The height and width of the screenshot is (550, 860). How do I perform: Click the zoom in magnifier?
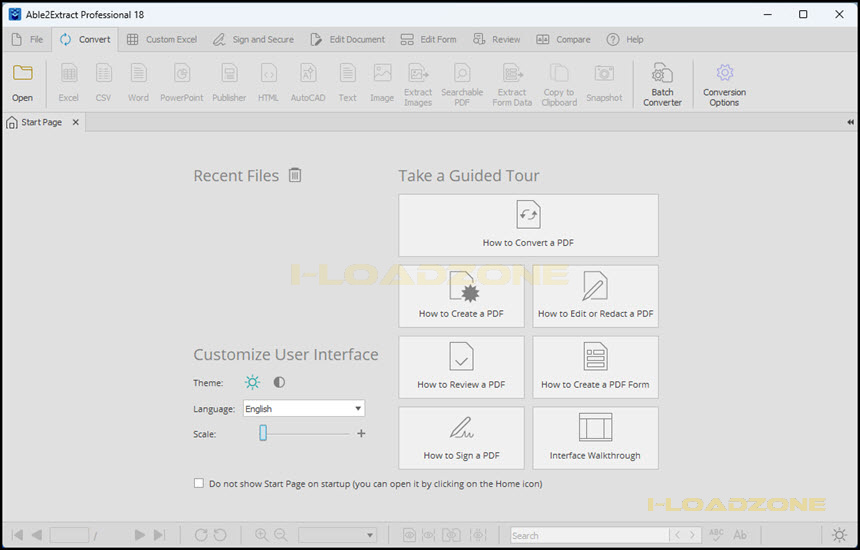pos(262,535)
